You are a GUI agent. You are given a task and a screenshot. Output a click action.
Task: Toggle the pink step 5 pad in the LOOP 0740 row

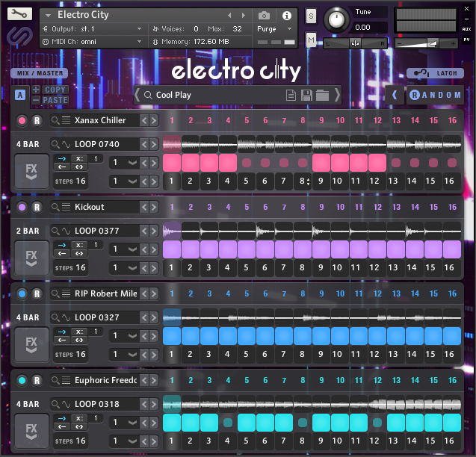click(246, 163)
